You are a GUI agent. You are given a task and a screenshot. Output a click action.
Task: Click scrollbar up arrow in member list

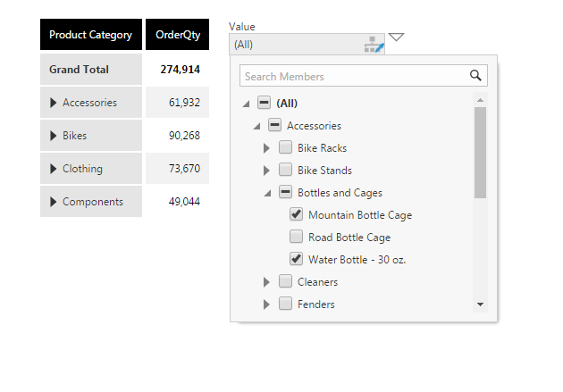point(480,100)
